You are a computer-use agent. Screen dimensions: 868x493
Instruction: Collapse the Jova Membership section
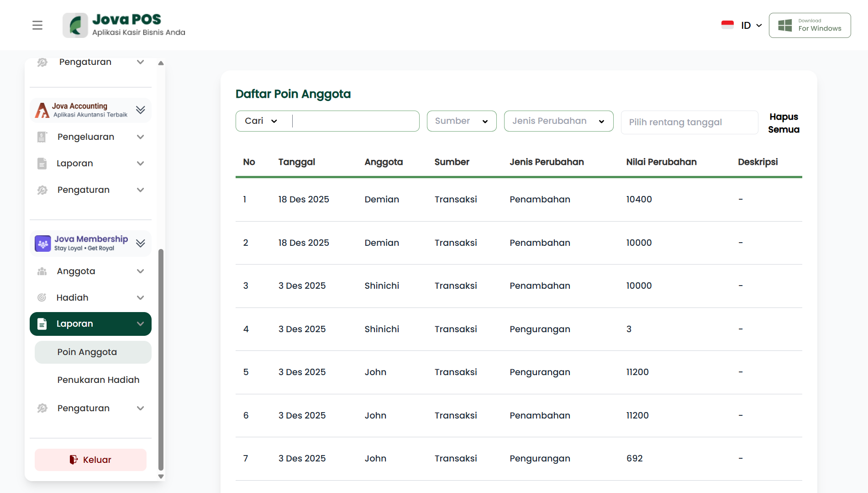(141, 243)
